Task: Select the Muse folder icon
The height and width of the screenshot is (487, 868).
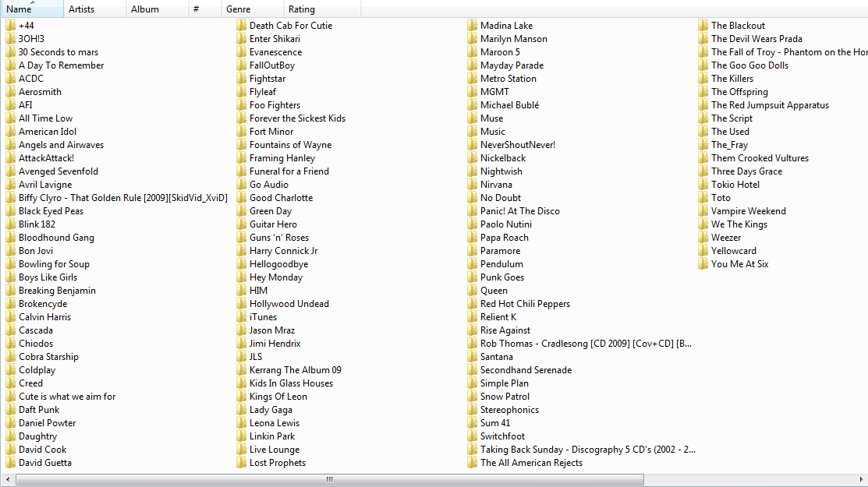Action: click(x=472, y=118)
